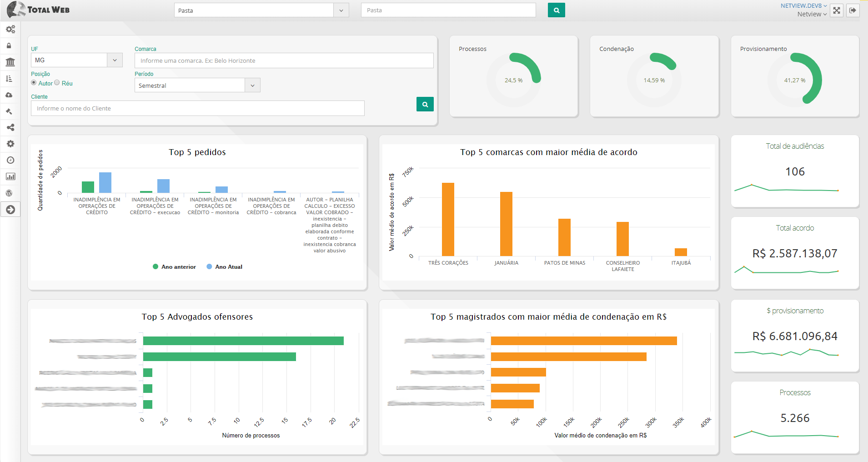The image size is (868, 462).
Task: Click the 'monitoria' pedido category label
Action: [213, 206]
